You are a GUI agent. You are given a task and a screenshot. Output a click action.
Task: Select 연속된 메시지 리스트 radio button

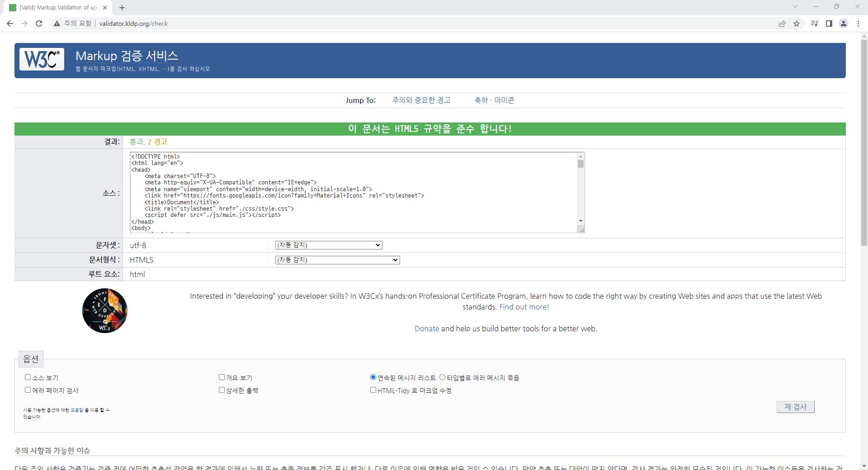point(373,377)
